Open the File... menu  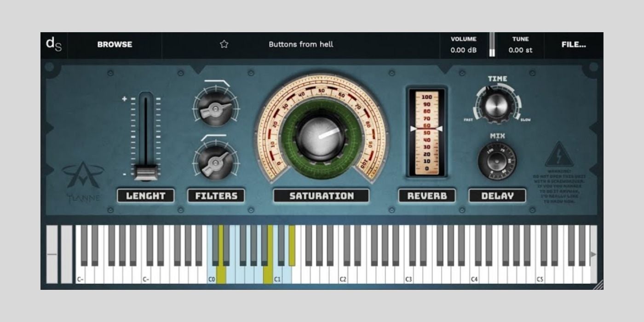pos(574,45)
